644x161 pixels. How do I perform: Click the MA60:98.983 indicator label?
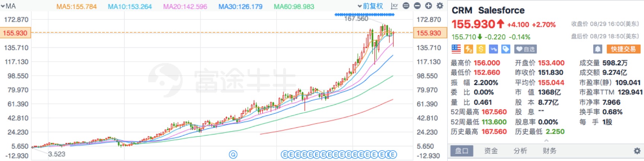pyautogui.click(x=294, y=6)
